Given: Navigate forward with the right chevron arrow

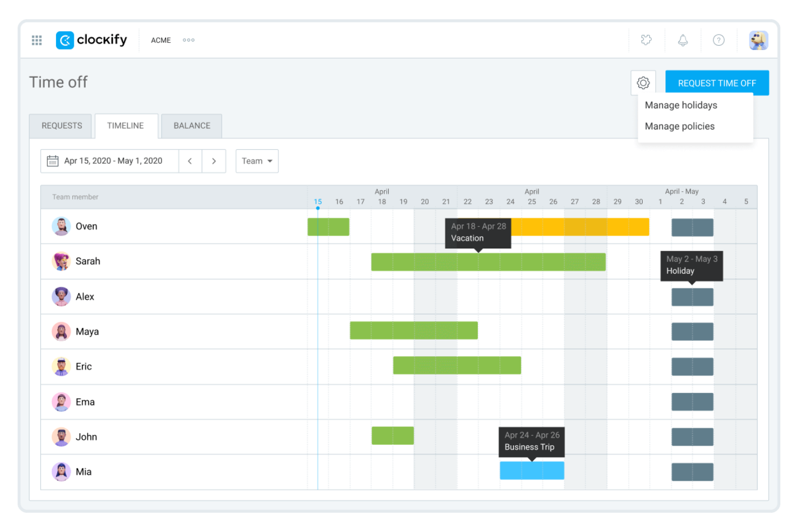Looking at the screenshot, I should pyautogui.click(x=214, y=161).
